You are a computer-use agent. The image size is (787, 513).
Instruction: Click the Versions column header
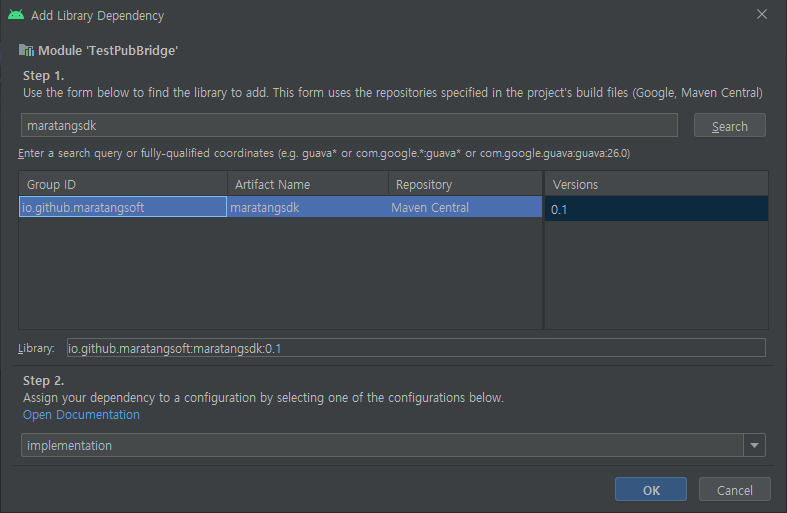pos(657,184)
